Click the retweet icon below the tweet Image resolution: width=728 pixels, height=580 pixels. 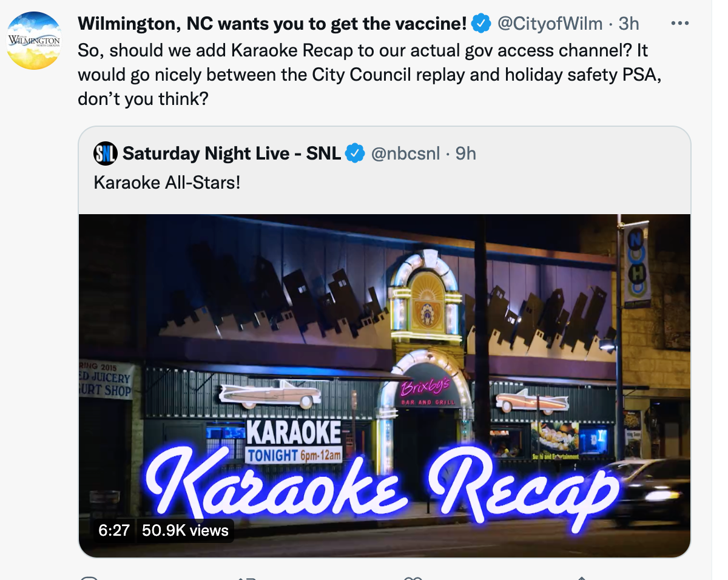tap(247, 578)
